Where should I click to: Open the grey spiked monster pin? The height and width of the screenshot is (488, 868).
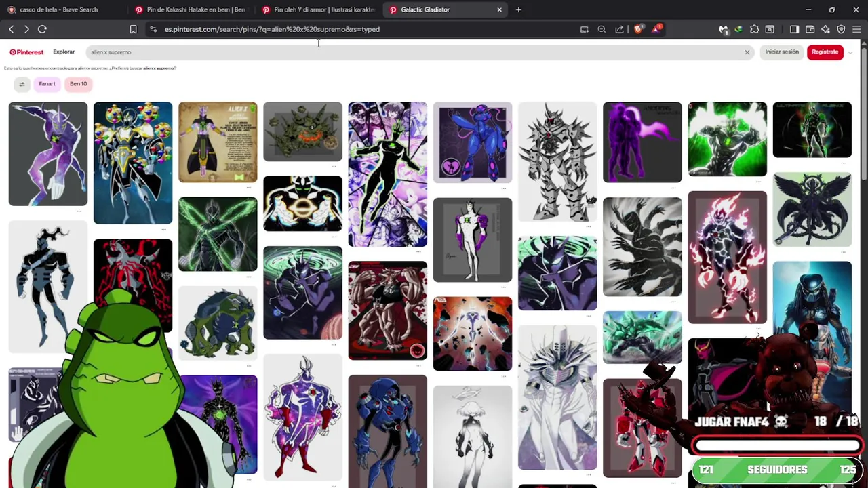557,161
